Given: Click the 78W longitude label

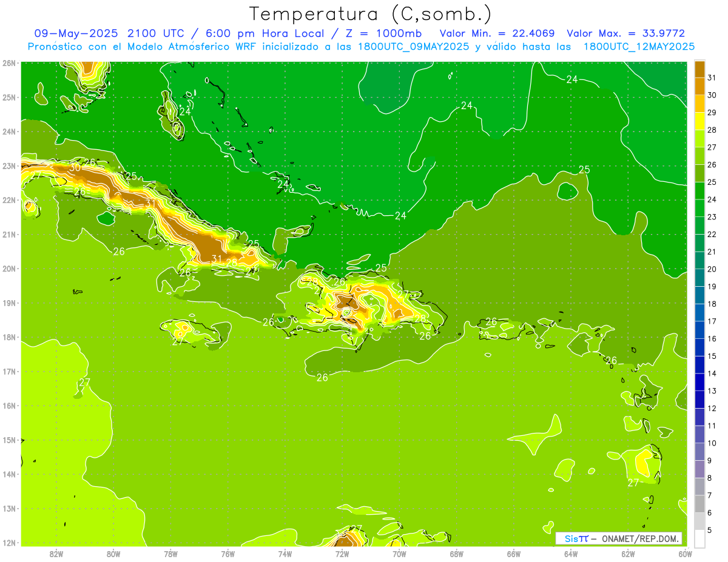Looking at the screenshot, I should click(x=170, y=554).
